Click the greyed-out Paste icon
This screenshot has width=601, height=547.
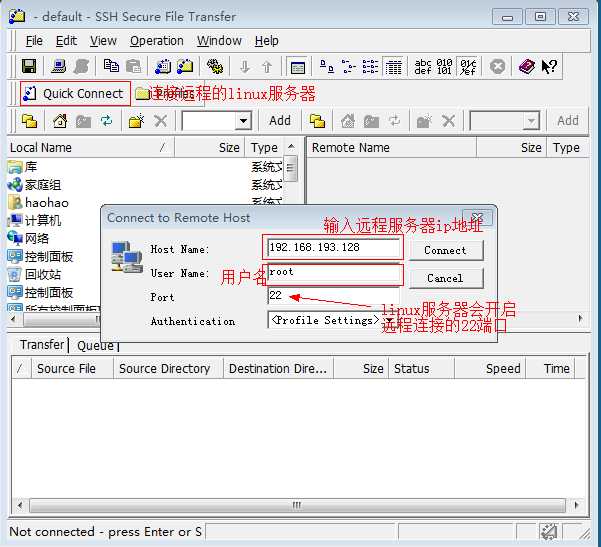coord(133,66)
